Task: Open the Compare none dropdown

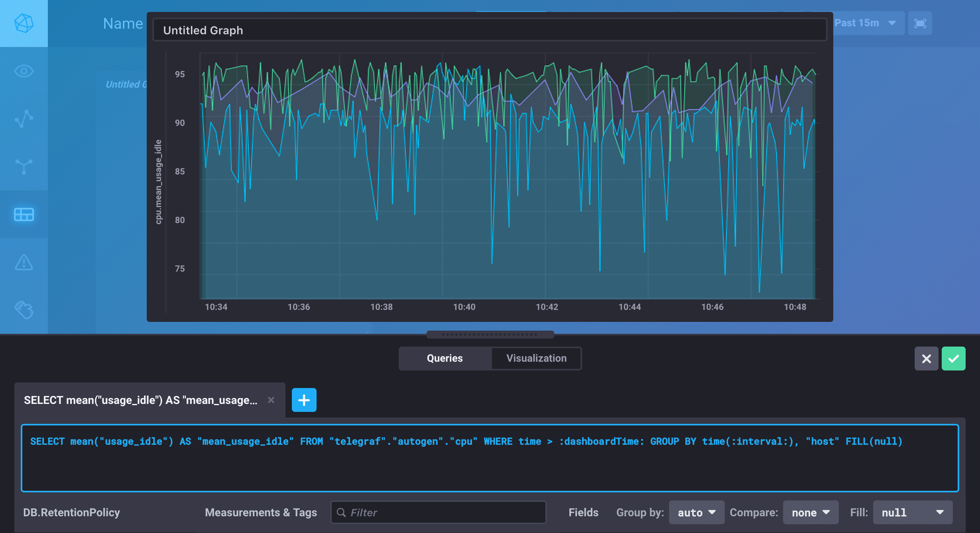Action: coord(810,512)
